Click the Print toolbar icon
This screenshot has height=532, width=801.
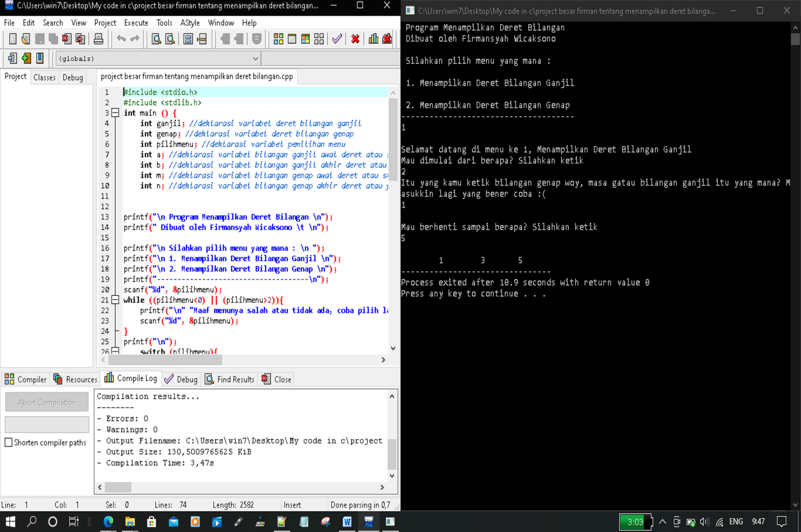(x=99, y=39)
